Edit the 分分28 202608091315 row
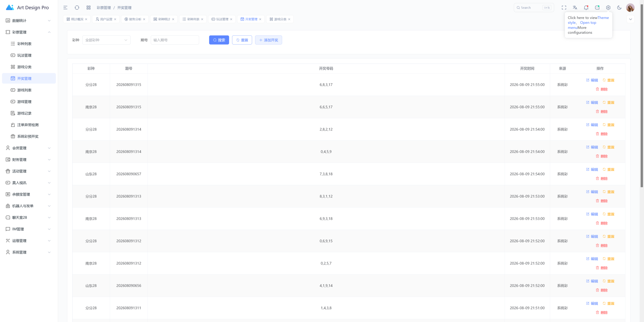The image size is (644, 322). coord(592,80)
